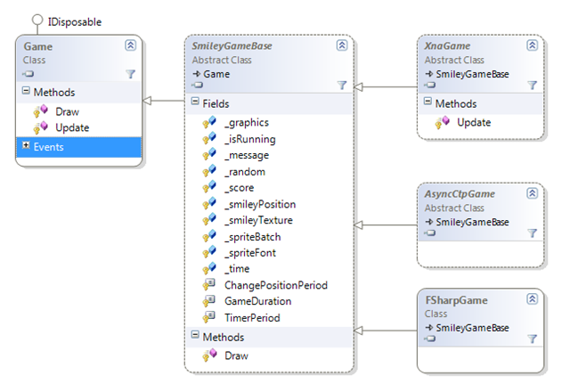Screen dimensions: 570x392
Task: Select the AsyncCtpGame class title
Action: [x=460, y=194]
